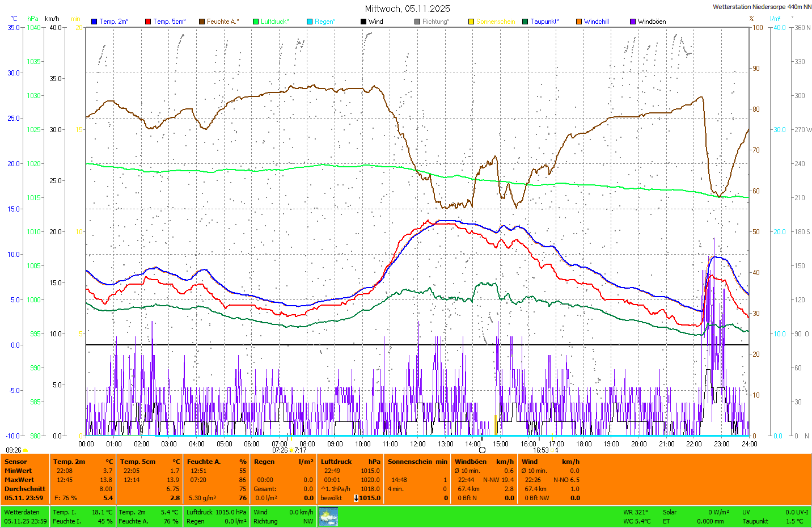This screenshot has height=528, width=812.
Task: Click the Wetterstation Niedersorpe station name text
Action: [762, 7]
